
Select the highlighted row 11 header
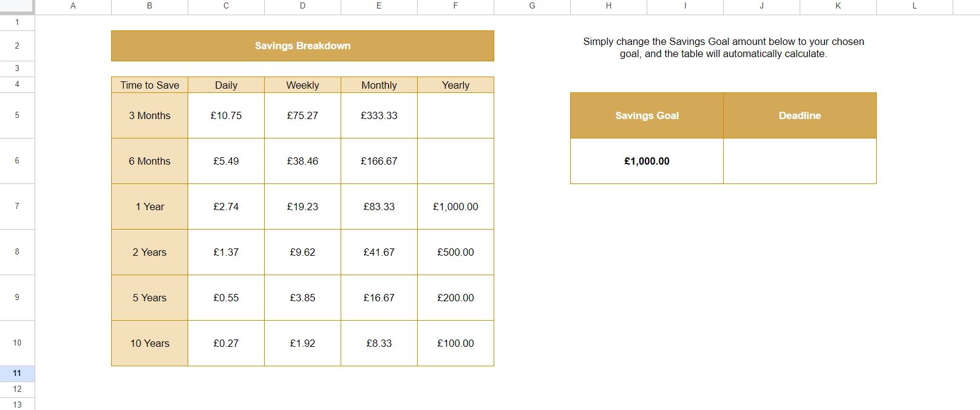(17, 373)
